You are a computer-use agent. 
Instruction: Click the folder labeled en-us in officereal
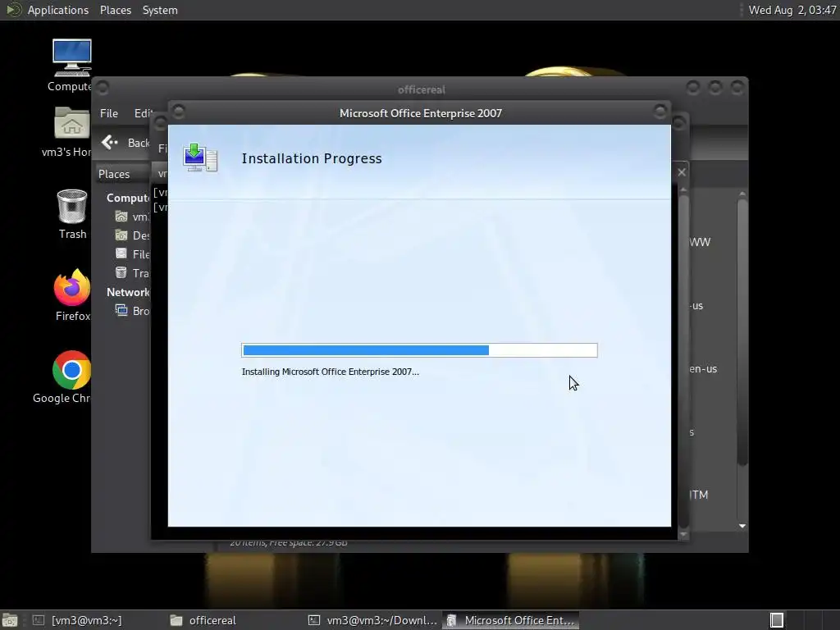point(703,368)
